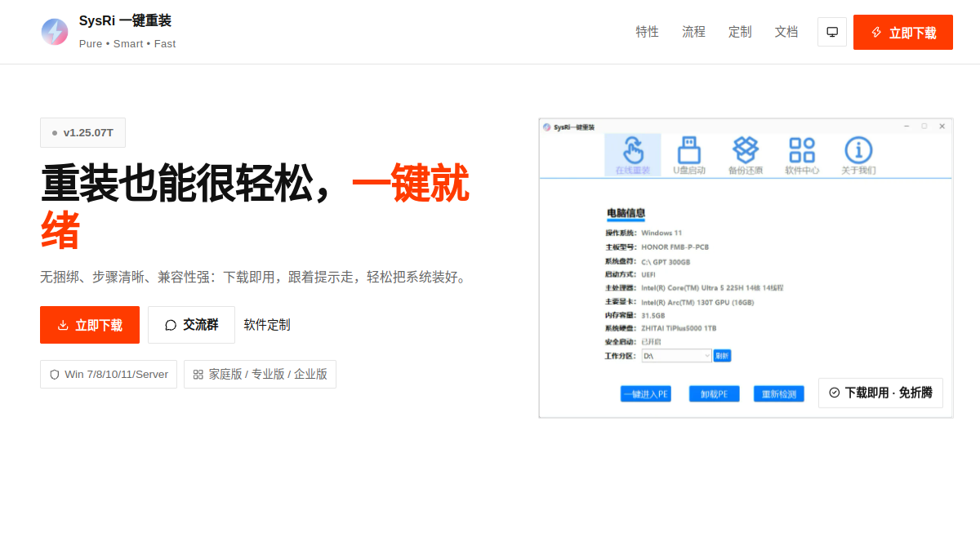The height and width of the screenshot is (551, 980).
Task: Maximize the SysRi一键重装 preview window
Action: 924,127
